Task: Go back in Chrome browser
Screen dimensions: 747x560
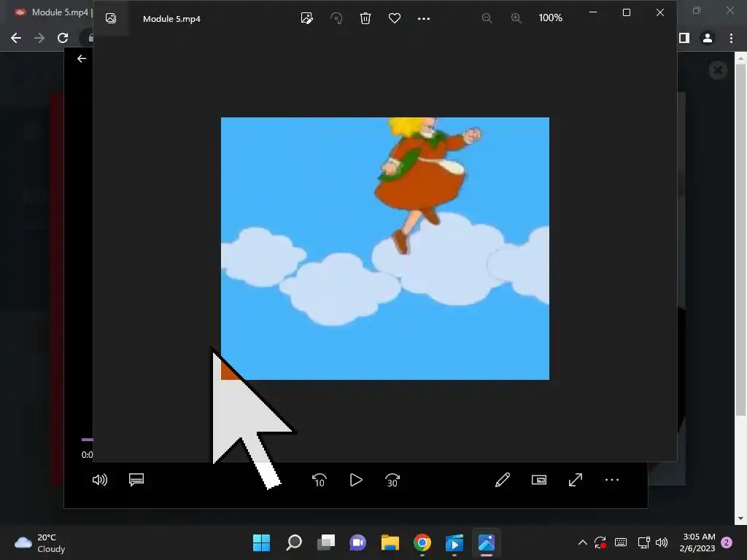Action: click(x=16, y=38)
